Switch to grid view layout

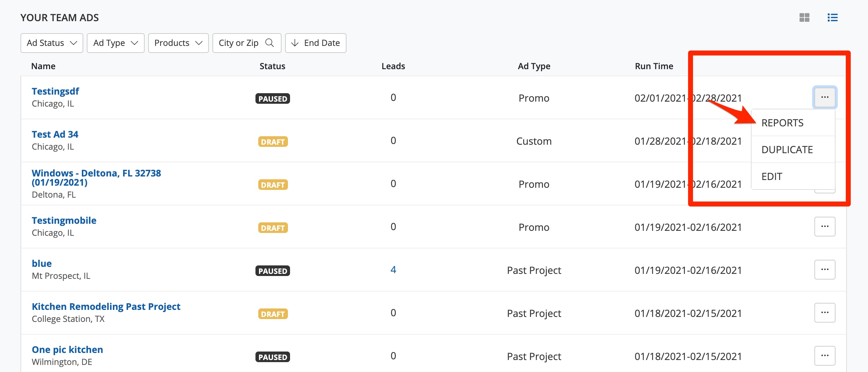pos(804,18)
